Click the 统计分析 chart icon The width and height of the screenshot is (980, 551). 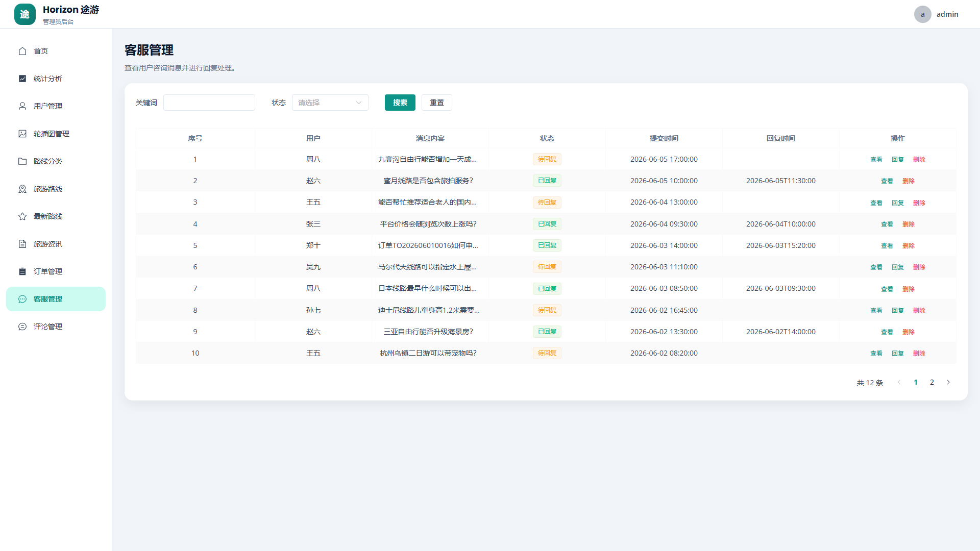coord(22,79)
